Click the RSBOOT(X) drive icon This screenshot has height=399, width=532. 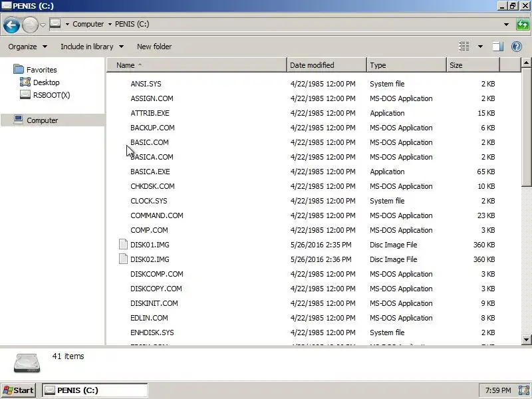(25, 94)
